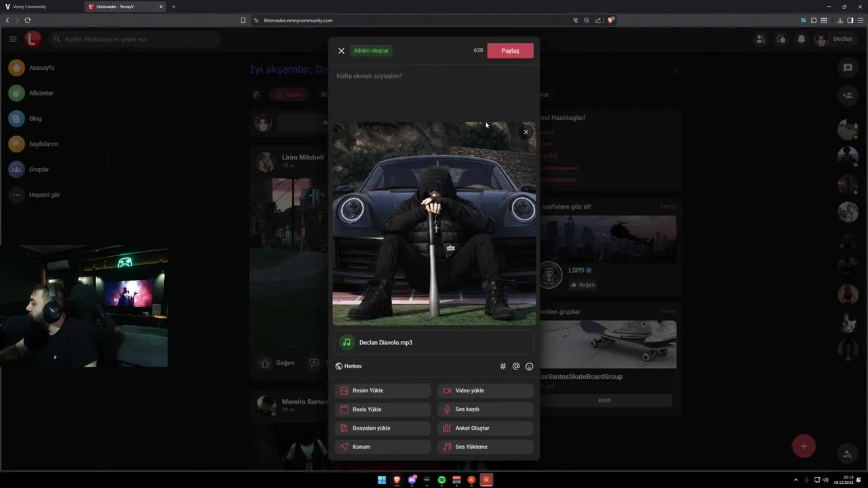The image size is (868, 488).
Task: Choose Reels Yükle option
Action: point(382,409)
